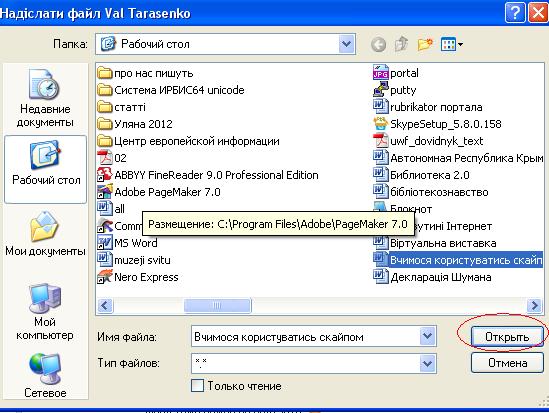Click the highlighted Вчимося користуватись скайп file
The image size is (549, 413).
pyautogui.click(x=466, y=260)
